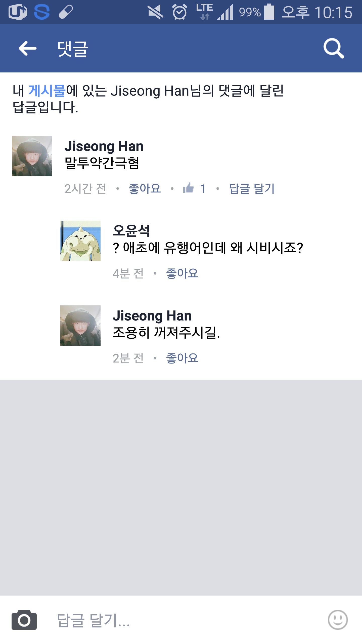Like the 조용히 꺼져주시길 reply
This screenshot has width=362, height=644.
[x=182, y=358]
